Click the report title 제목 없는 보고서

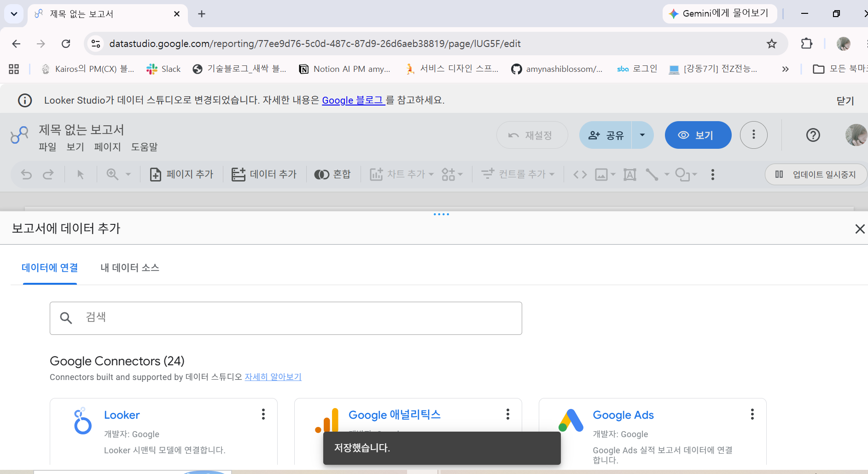(82, 130)
